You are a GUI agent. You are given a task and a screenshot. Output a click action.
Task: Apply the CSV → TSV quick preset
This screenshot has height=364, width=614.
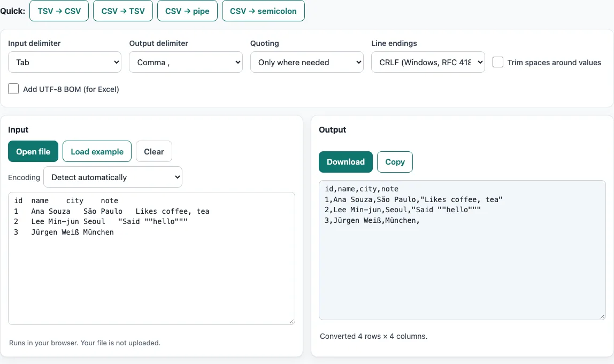pyautogui.click(x=123, y=11)
